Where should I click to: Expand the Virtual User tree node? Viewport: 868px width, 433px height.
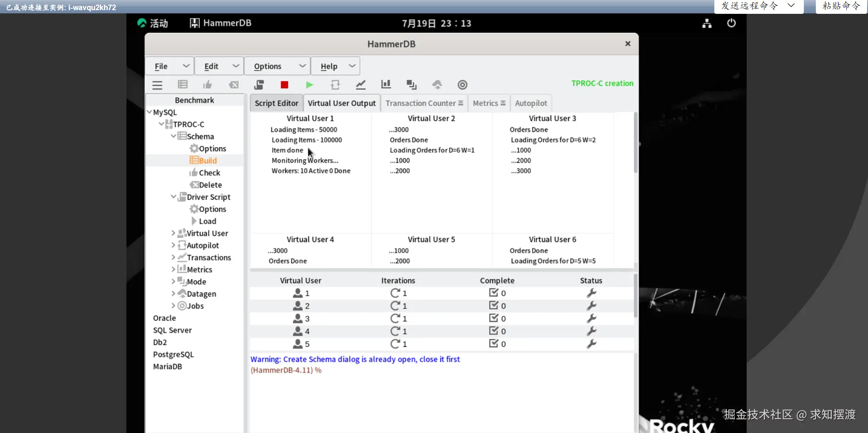174,233
